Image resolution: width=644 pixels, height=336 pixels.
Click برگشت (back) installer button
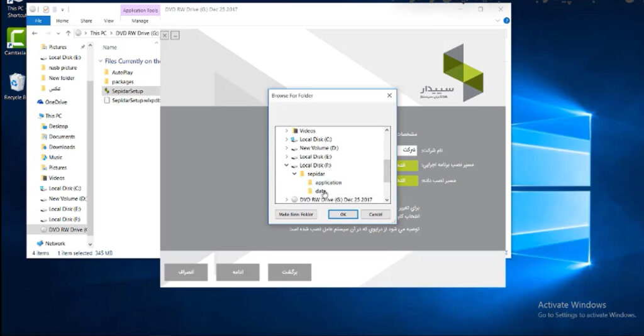[x=289, y=272]
